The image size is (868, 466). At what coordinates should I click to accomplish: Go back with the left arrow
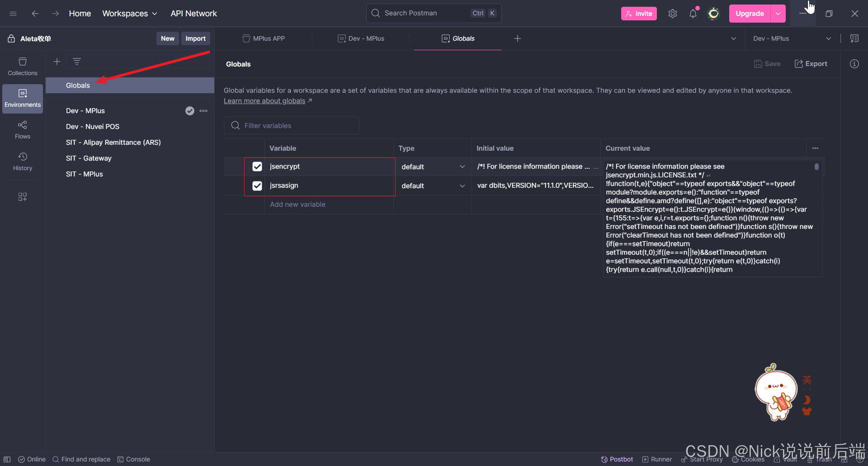pos(35,14)
